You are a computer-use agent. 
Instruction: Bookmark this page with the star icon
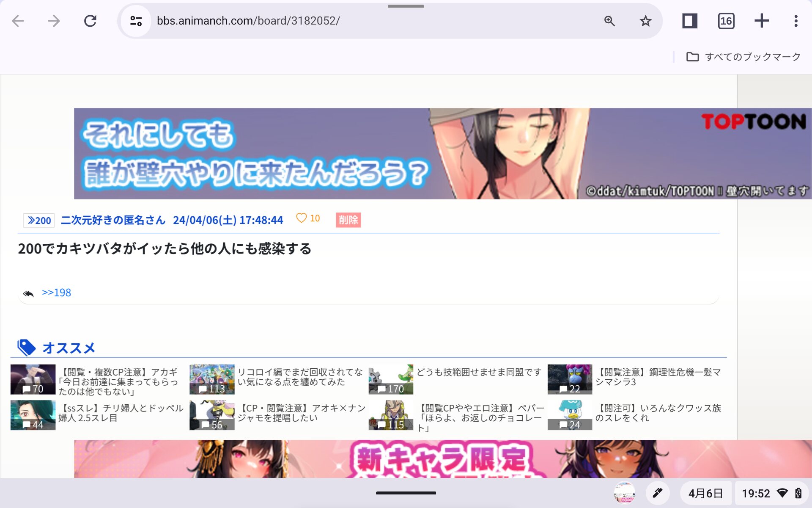(x=645, y=21)
